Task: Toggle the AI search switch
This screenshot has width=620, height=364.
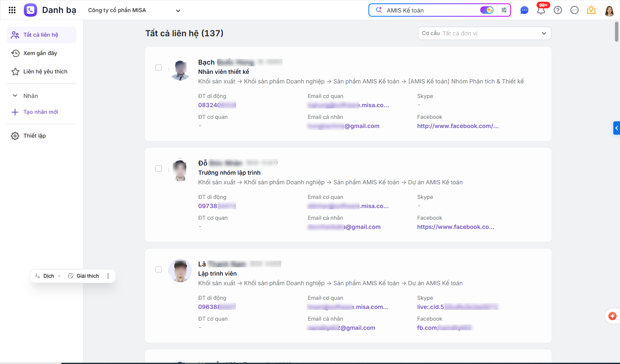Action: click(x=487, y=10)
